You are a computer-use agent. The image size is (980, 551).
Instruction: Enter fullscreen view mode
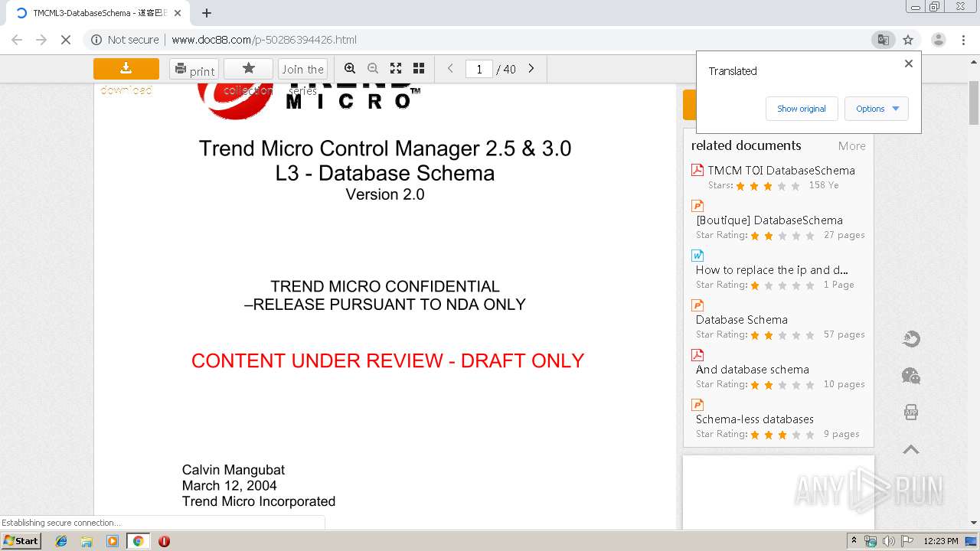396,68
